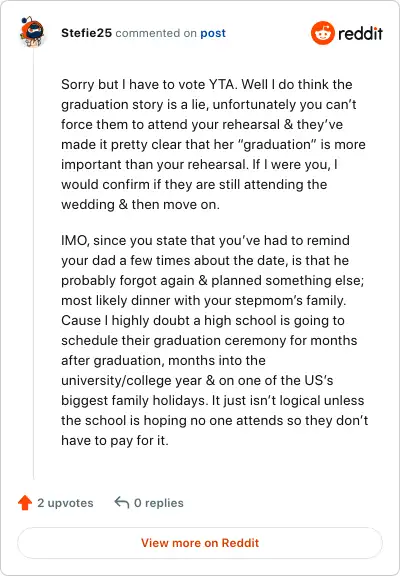The width and height of the screenshot is (400, 576).
Task: Click the orange Reddit Snoo logo
Action: pos(323,33)
